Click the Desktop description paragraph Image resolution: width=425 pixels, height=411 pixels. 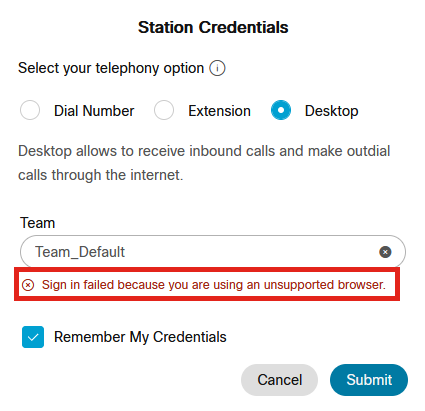pos(204,163)
